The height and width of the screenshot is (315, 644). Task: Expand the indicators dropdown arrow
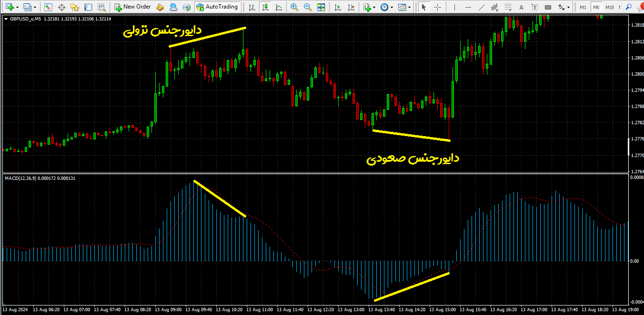point(374,7)
